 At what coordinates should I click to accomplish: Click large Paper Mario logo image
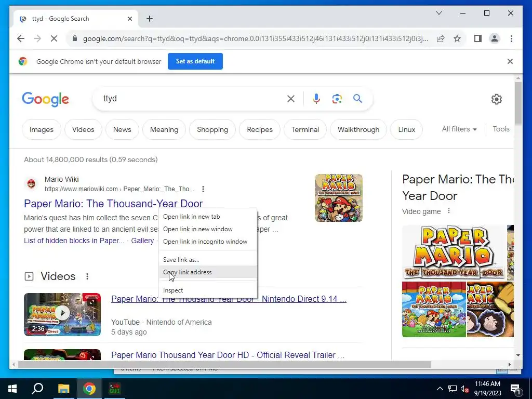coord(454,253)
